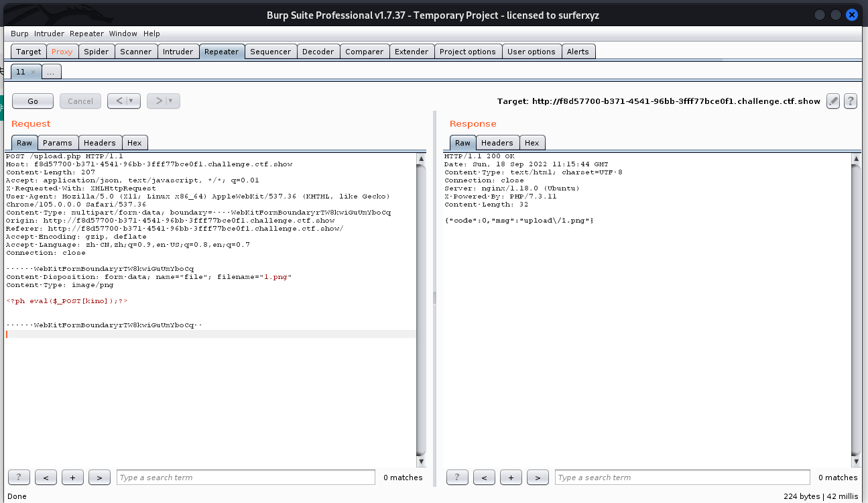Click response search previous-match < button
The width and height of the screenshot is (868, 503).
(x=484, y=478)
